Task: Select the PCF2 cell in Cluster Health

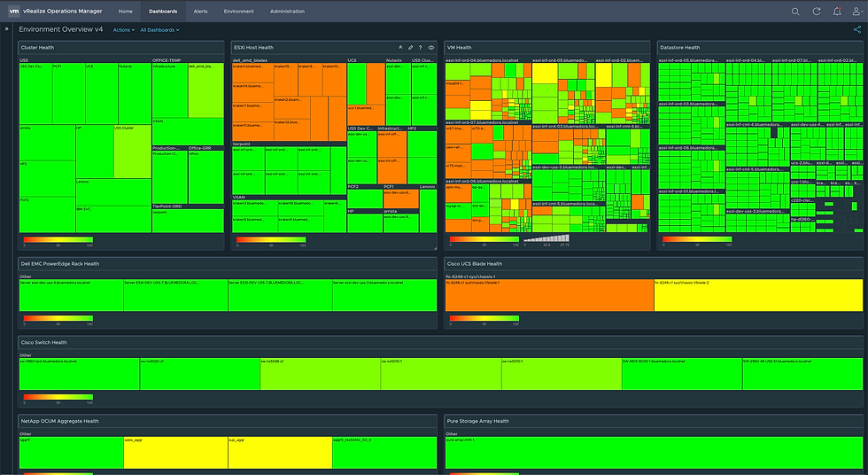Action: tap(48, 214)
